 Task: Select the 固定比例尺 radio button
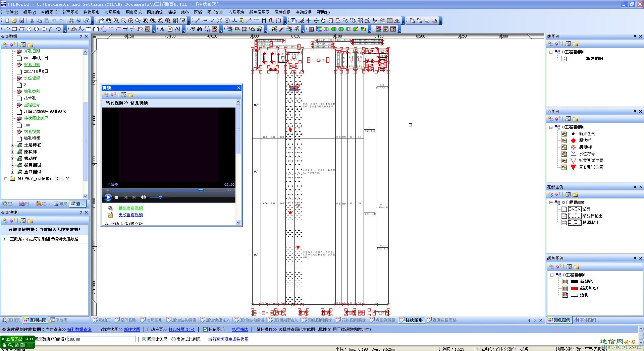tap(144, 339)
